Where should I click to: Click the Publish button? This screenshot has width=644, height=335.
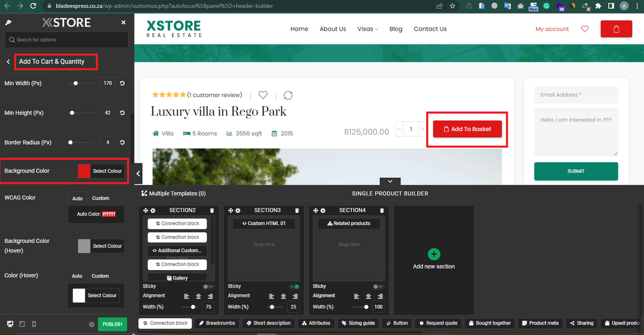pyautogui.click(x=112, y=324)
